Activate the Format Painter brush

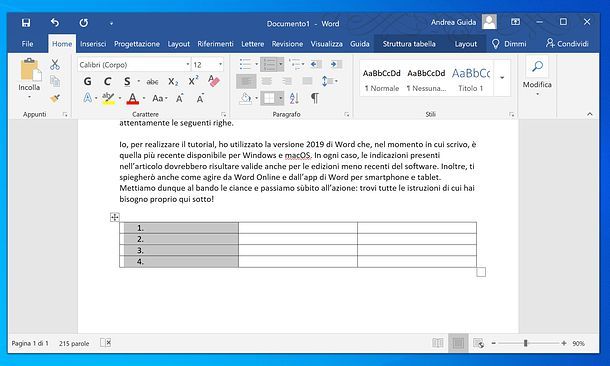[55, 98]
